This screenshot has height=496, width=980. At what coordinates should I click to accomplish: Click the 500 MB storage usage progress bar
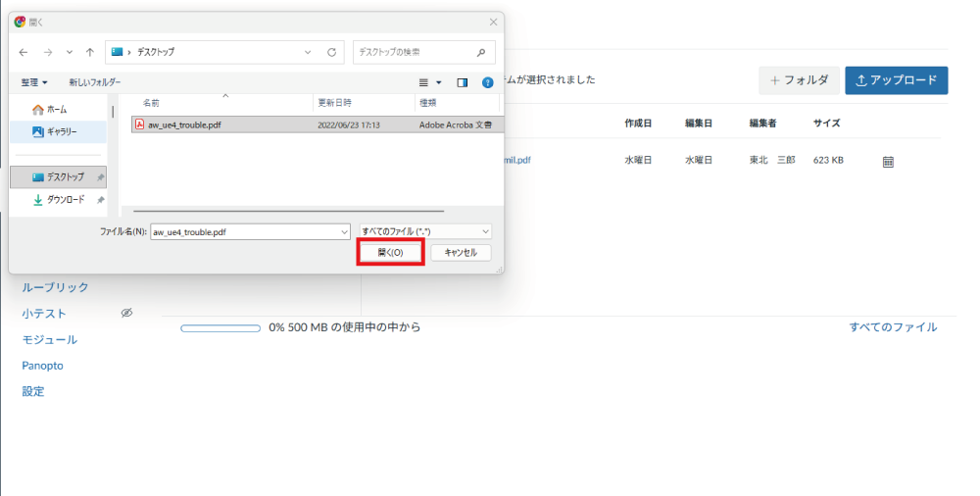tap(220, 327)
